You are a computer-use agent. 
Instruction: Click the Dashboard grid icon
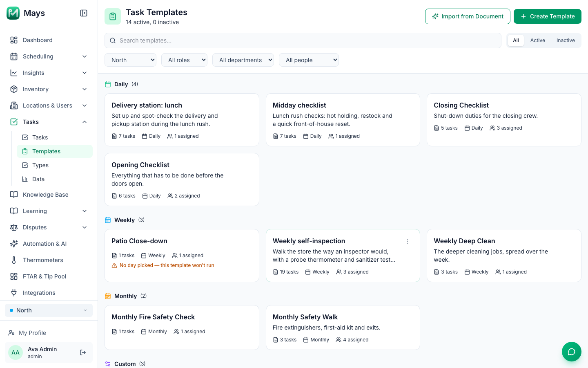coord(14,40)
